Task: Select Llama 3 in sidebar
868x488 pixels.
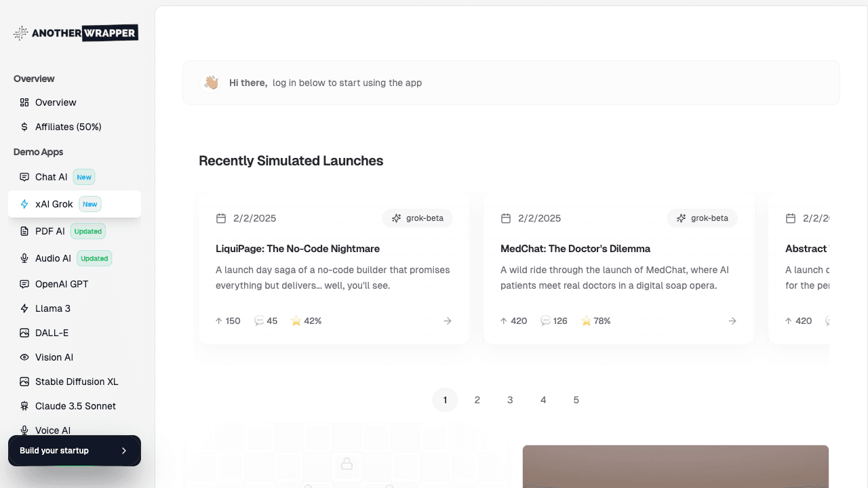Action: 53,308
